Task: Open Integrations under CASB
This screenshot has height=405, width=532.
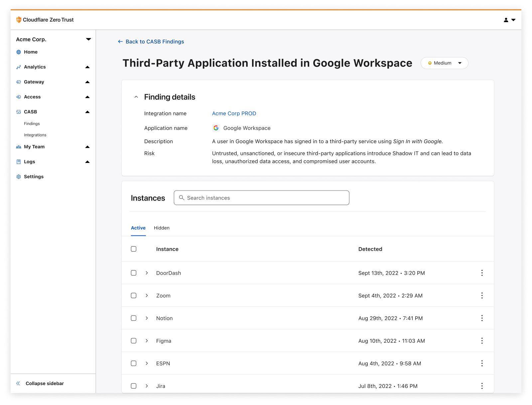Action: click(35, 135)
